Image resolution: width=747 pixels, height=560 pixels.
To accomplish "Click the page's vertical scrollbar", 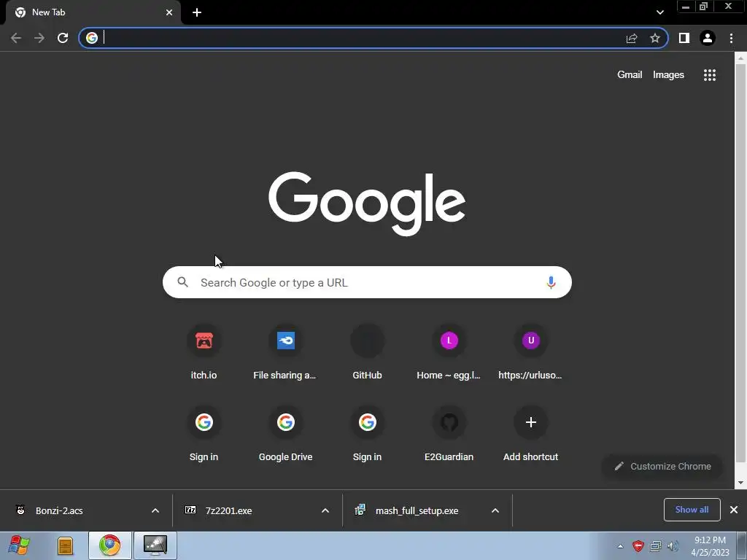I will click(x=740, y=263).
